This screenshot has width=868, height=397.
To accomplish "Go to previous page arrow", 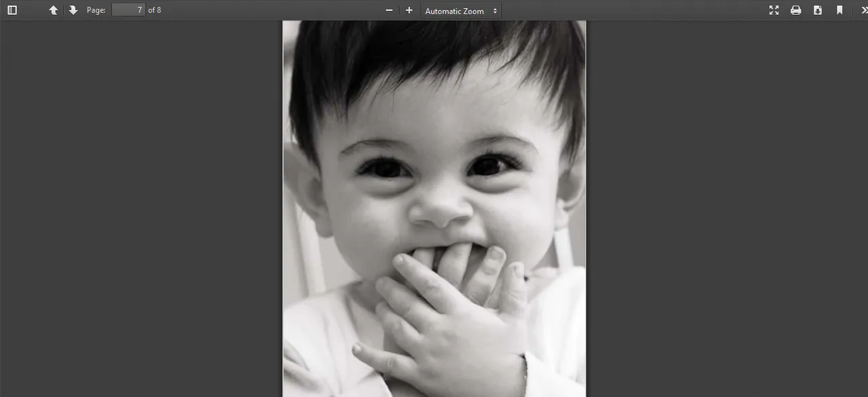I will [54, 10].
